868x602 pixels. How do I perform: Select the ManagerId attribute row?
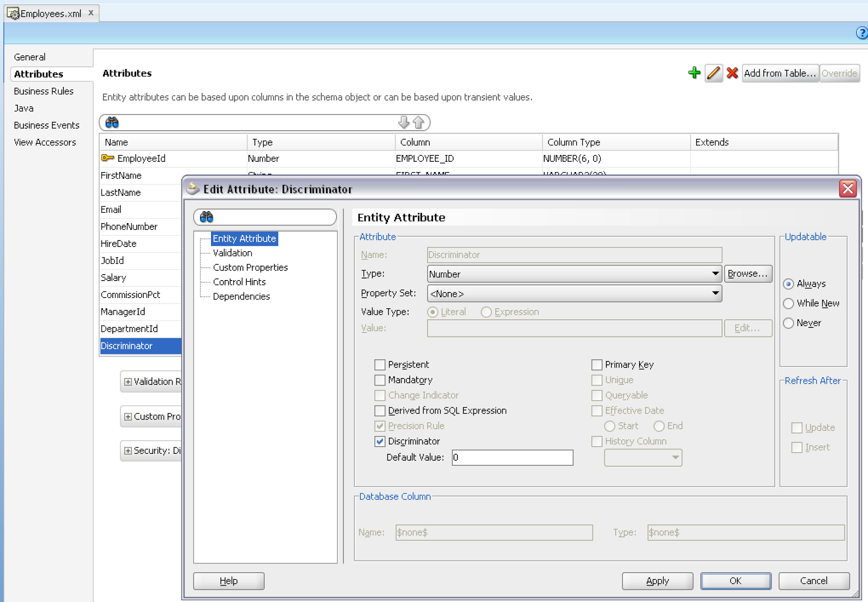pos(141,312)
